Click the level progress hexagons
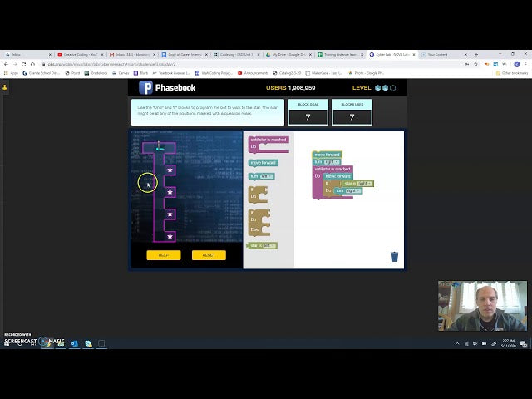Screen dimensions: 532x399 coord(385,88)
